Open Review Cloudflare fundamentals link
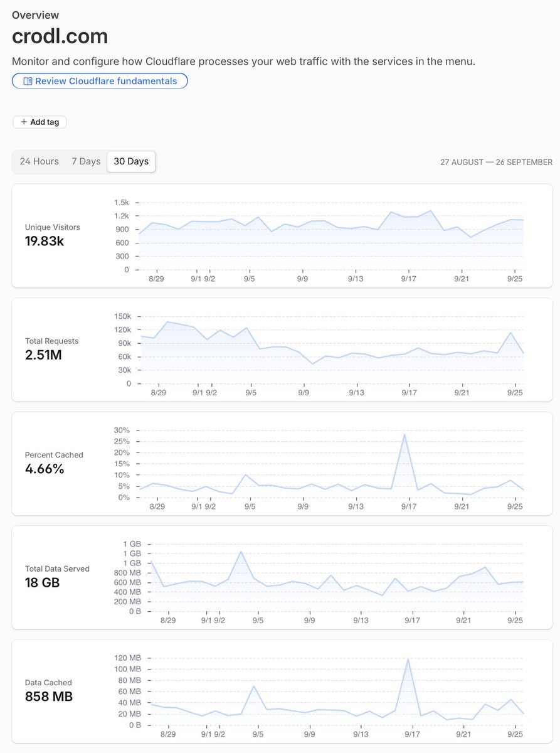The image size is (560, 753). pos(100,81)
